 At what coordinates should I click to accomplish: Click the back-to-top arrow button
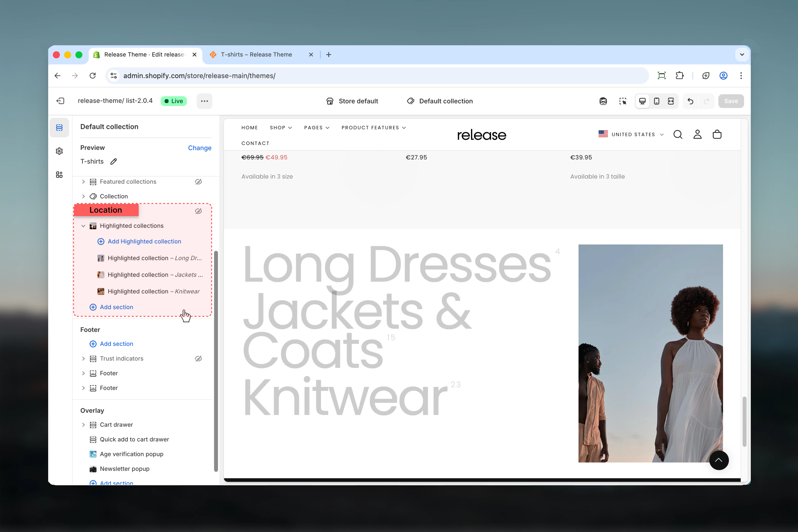(719, 460)
